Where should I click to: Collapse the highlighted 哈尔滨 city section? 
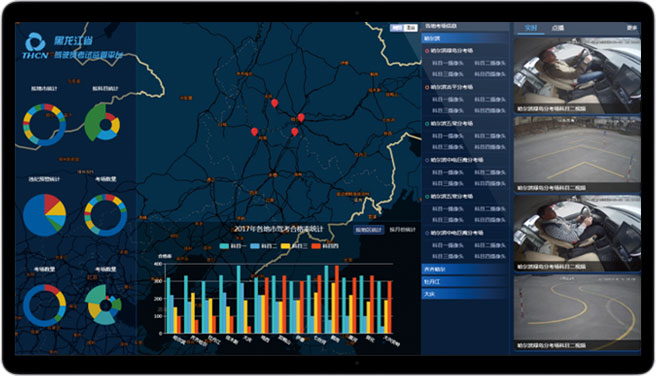click(465, 38)
